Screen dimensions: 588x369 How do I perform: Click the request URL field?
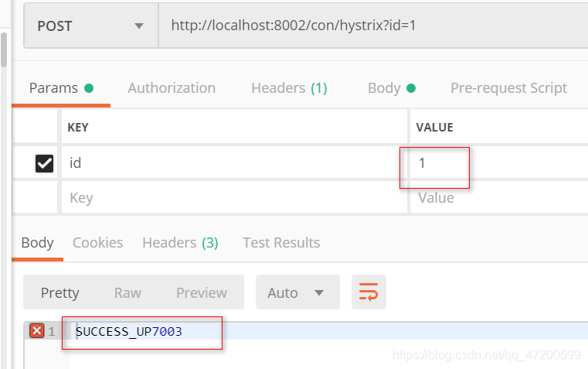373,26
